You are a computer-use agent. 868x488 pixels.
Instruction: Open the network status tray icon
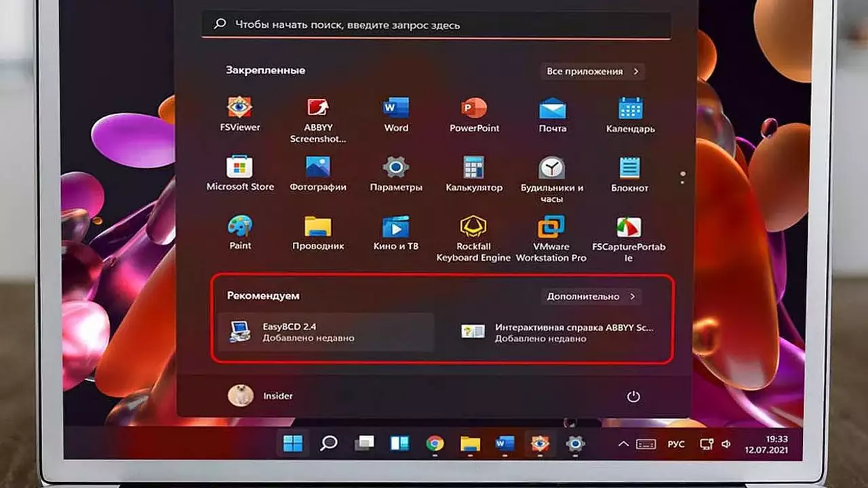point(706,445)
